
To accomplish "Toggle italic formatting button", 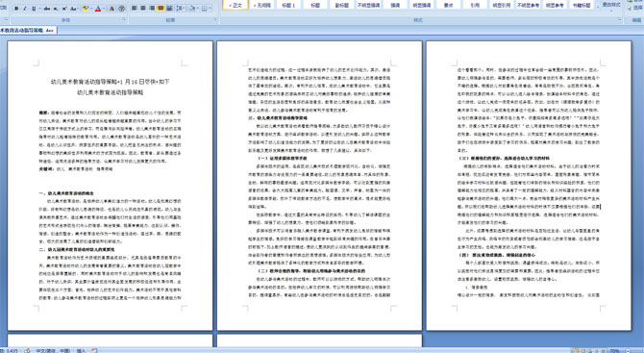I will point(25,9).
